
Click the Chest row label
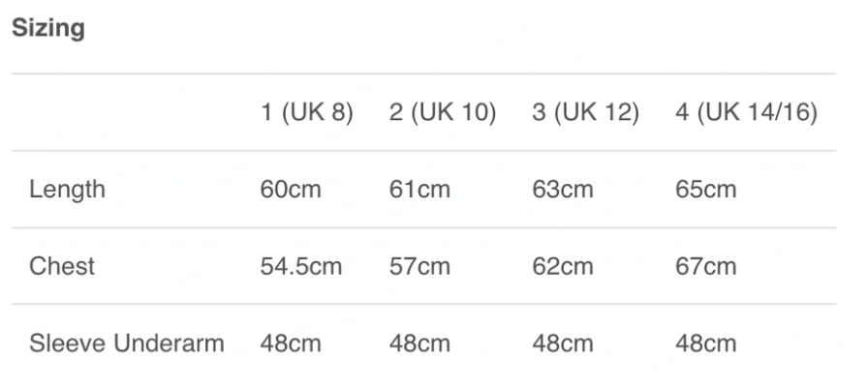(x=62, y=266)
